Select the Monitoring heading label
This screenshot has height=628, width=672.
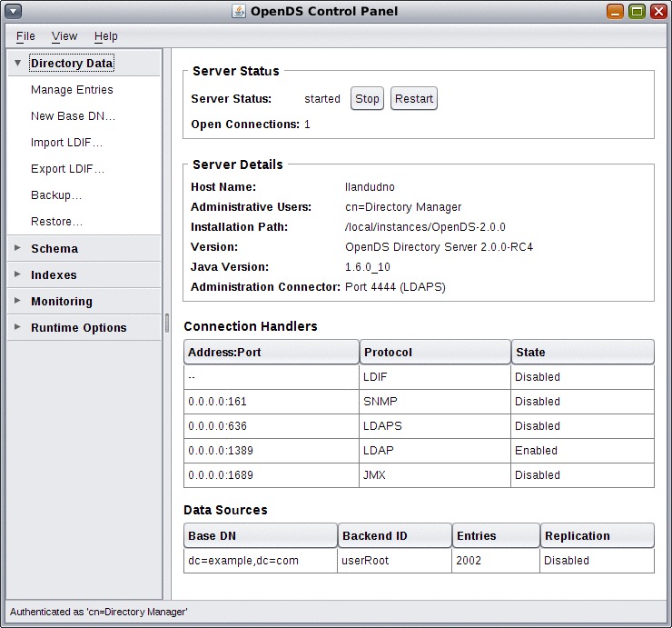(x=62, y=302)
